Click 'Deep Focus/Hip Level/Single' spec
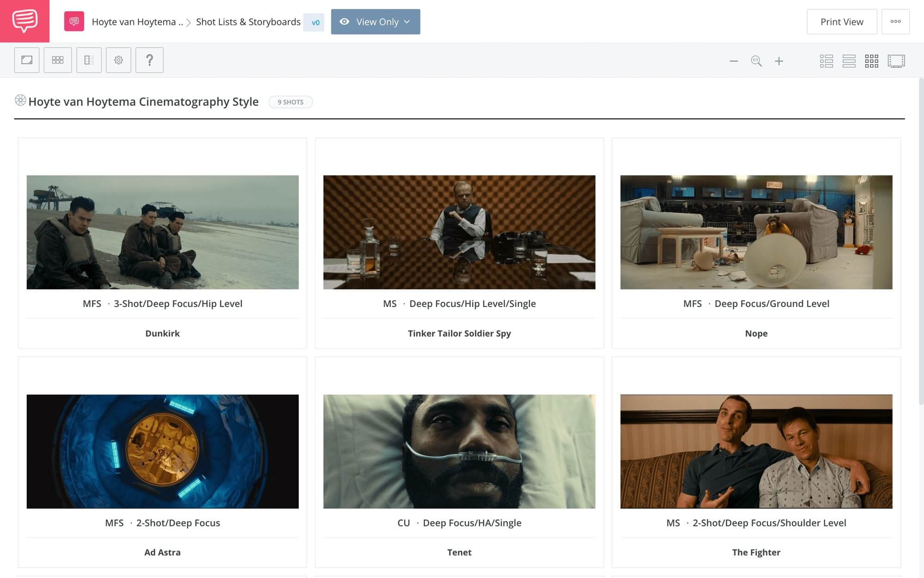This screenshot has height=578, width=924. 473,304
